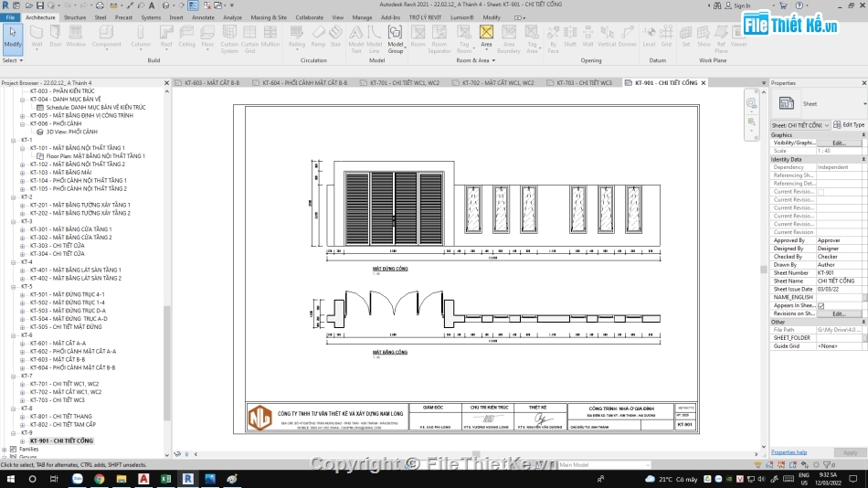
Task: Click the Edit Type button
Action: (849, 125)
